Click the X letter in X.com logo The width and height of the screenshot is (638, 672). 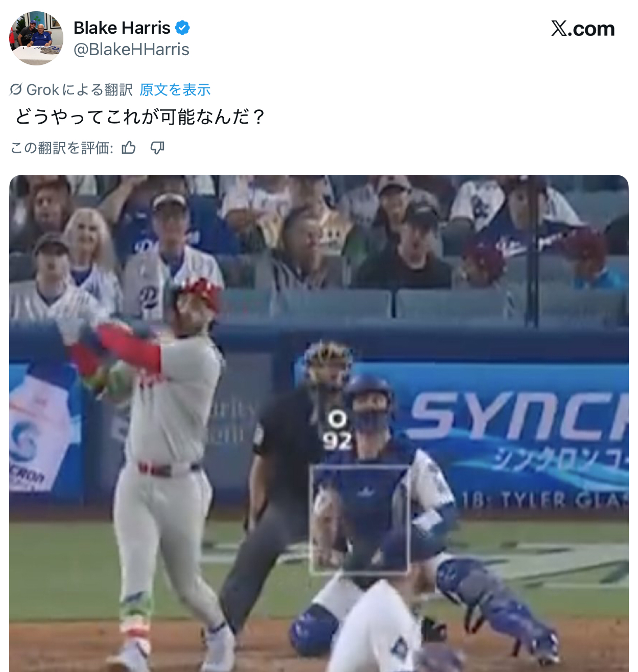559,29
